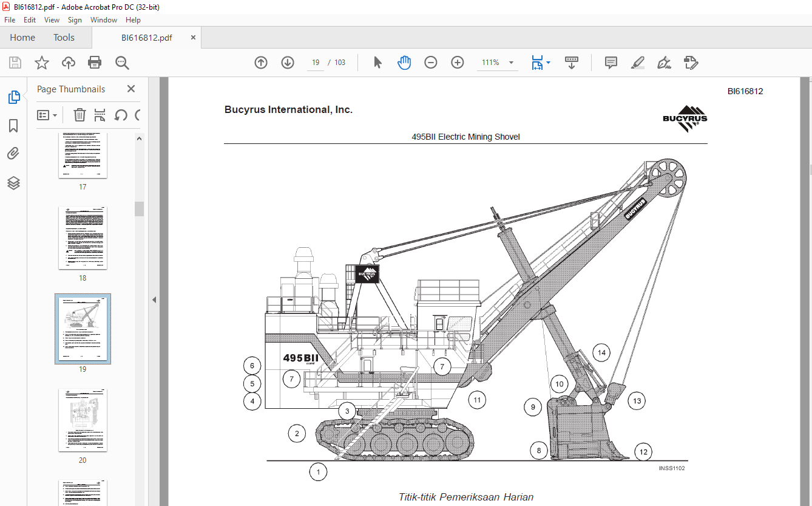Open the Sign menu
The height and width of the screenshot is (506, 812).
coord(75,20)
